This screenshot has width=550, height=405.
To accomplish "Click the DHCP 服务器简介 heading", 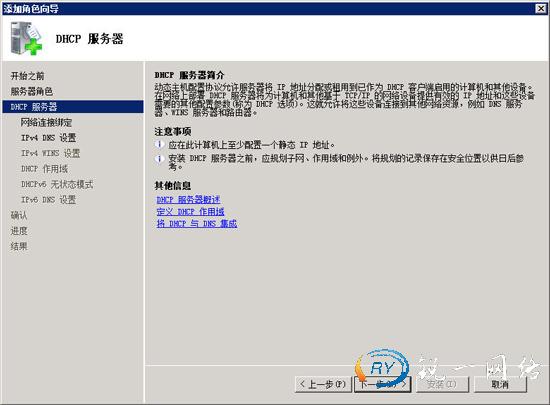I will tap(189, 75).
